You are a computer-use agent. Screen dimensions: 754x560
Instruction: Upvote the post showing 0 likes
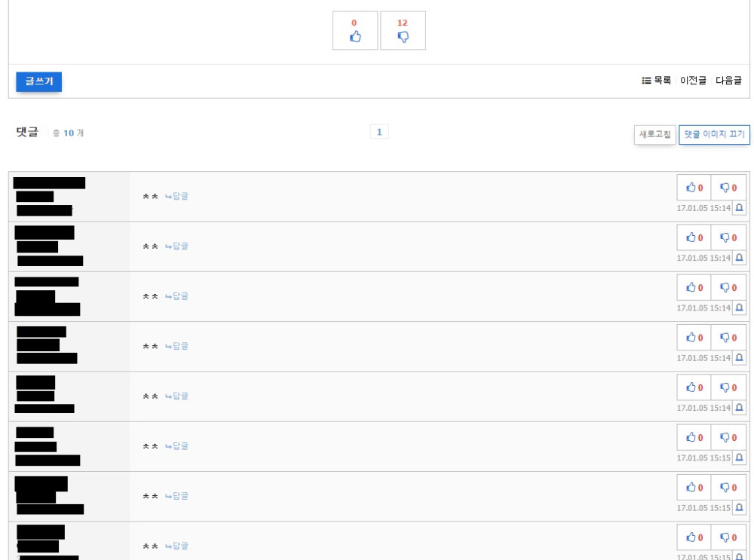click(355, 30)
